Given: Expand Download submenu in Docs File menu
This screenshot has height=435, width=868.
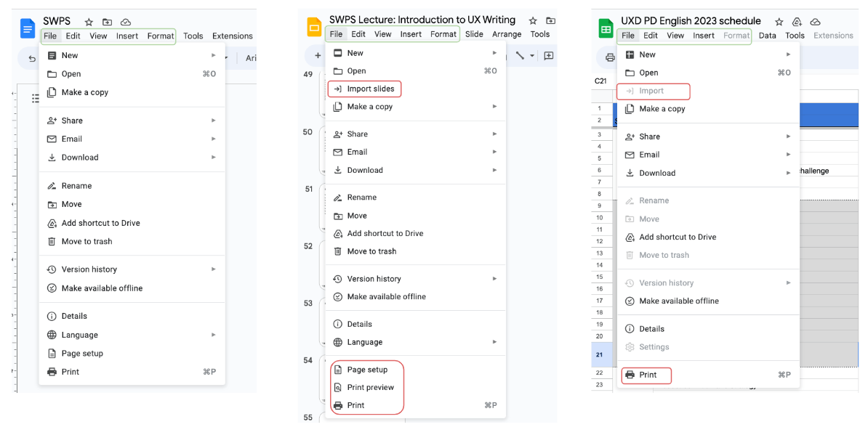Looking at the screenshot, I should 214,157.
